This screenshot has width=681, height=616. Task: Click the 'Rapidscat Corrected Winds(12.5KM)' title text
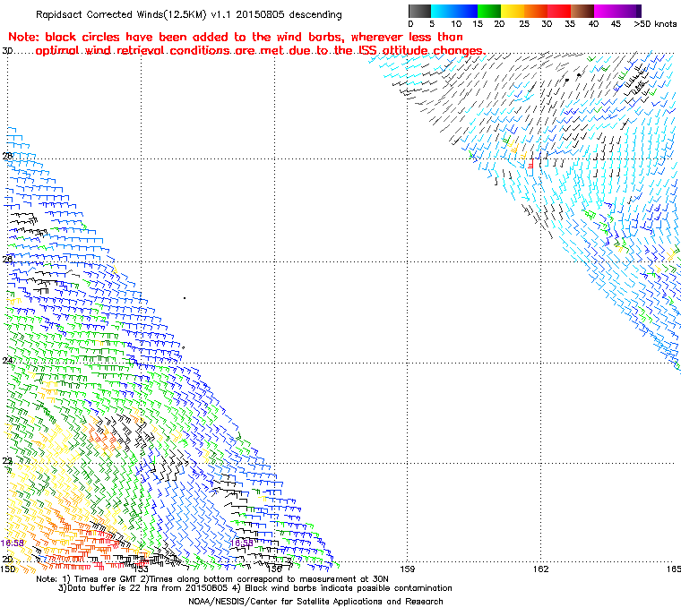[121, 14]
